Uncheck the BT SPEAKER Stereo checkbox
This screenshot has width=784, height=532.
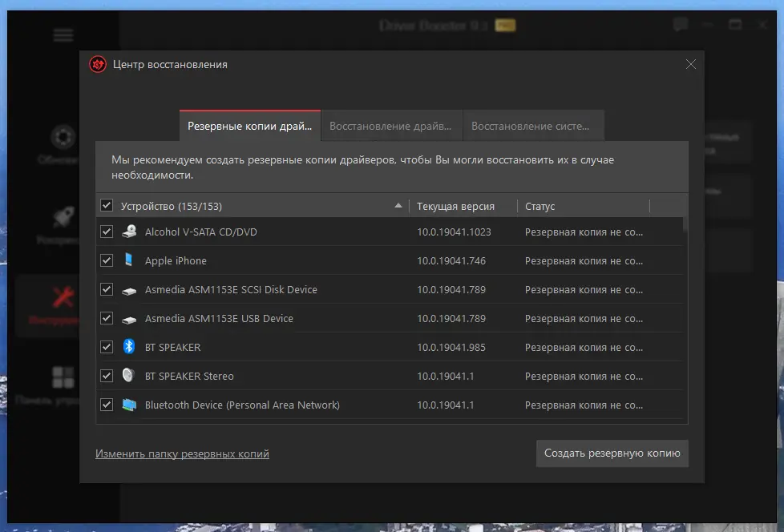pos(107,376)
